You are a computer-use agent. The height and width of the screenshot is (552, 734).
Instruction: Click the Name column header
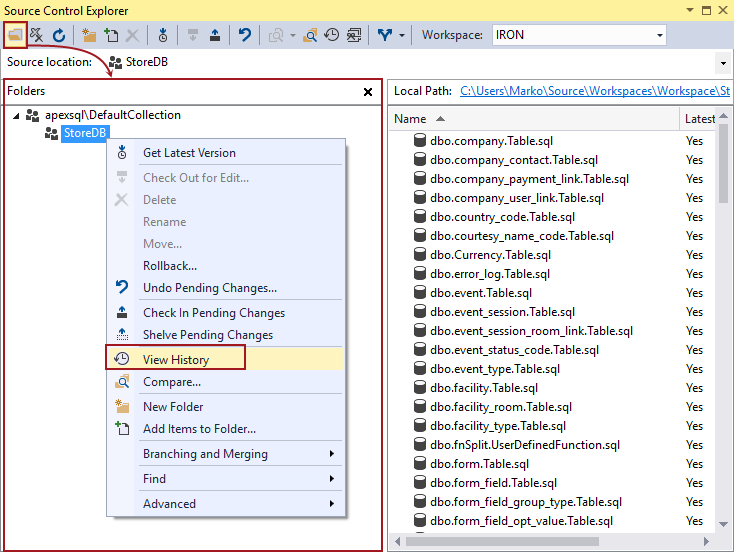pyautogui.click(x=410, y=119)
